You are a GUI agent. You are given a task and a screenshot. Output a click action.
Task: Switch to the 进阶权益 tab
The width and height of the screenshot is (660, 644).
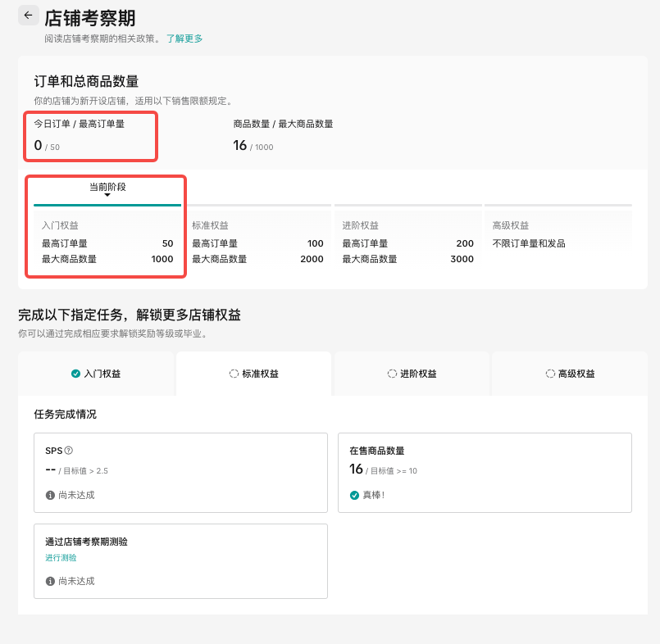pyautogui.click(x=411, y=373)
